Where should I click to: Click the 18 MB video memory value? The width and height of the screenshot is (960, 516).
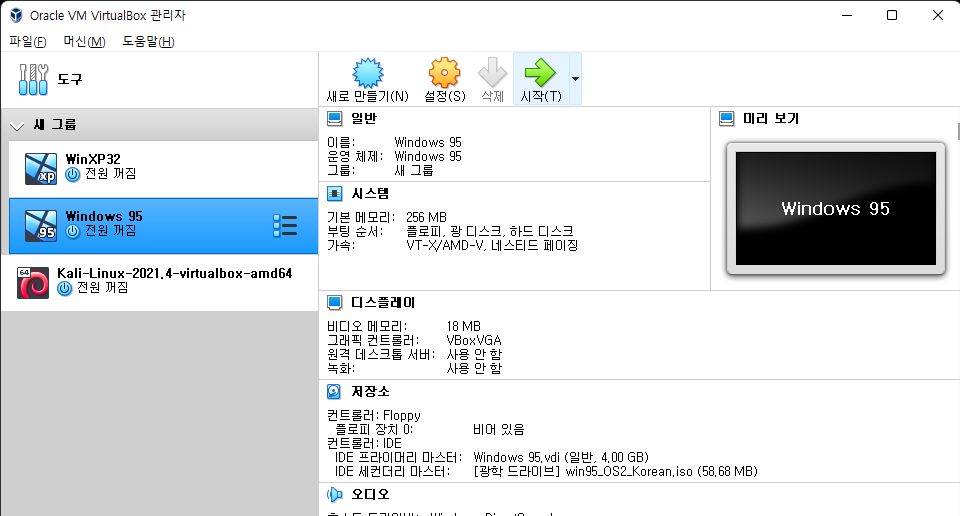463,326
